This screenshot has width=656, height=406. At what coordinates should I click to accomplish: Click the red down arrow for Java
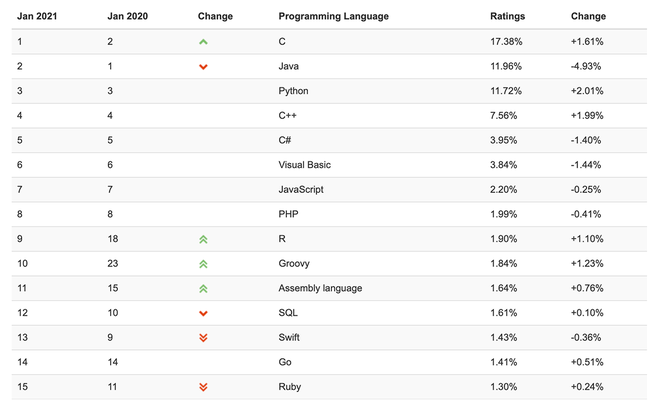coord(203,67)
